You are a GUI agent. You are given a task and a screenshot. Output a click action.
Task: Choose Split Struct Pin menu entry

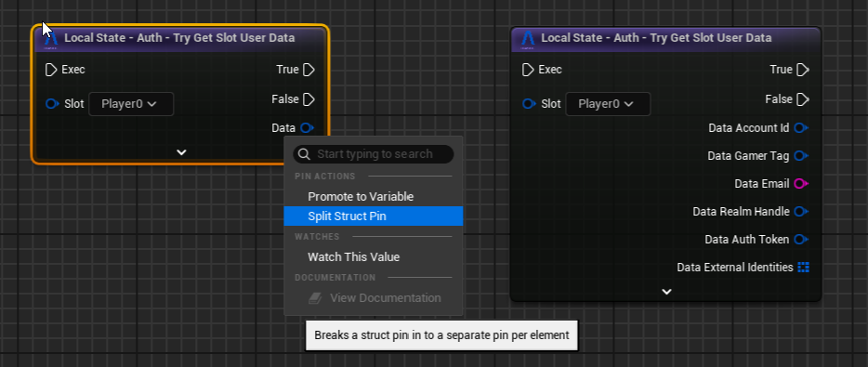click(x=373, y=216)
